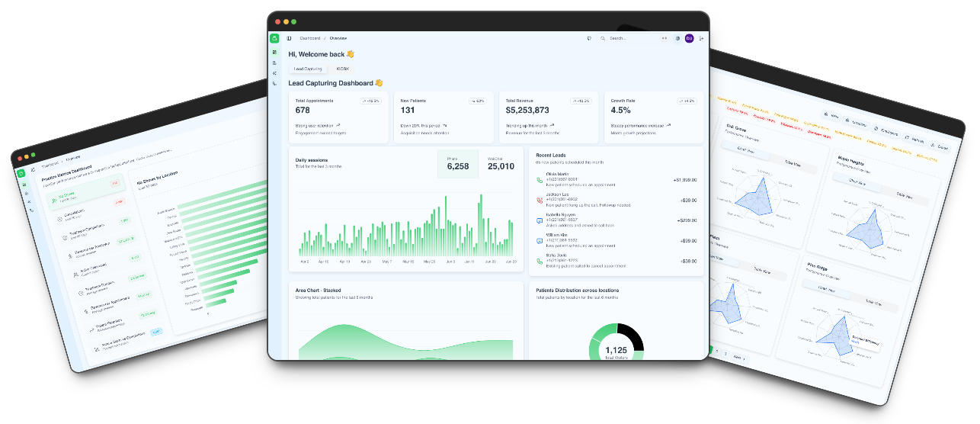Click the logout icon at top right

point(701,38)
